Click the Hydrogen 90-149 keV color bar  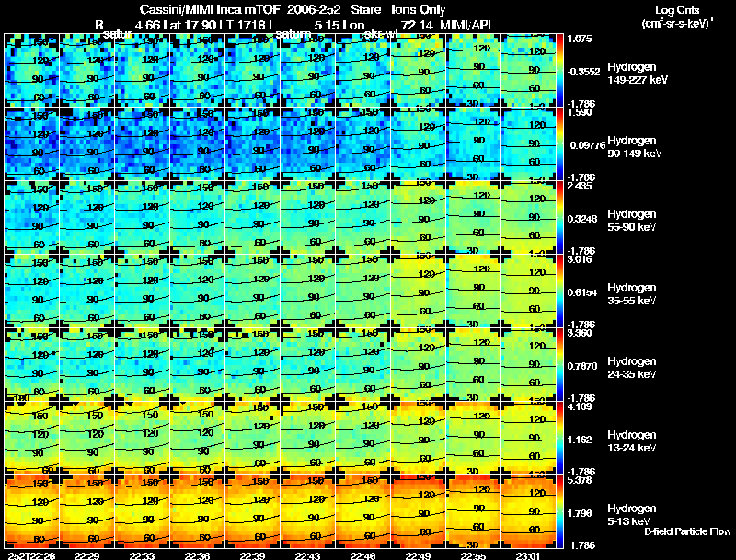click(559, 144)
